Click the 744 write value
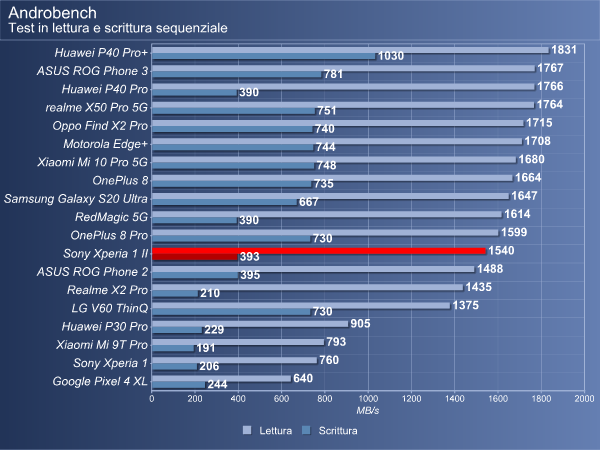 [x=326, y=147]
